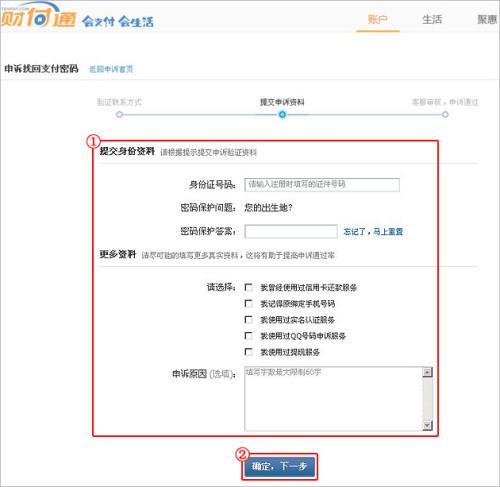The width and height of the screenshot is (500, 487).
Task: Click the last progress step circle
Action: pos(445,115)
